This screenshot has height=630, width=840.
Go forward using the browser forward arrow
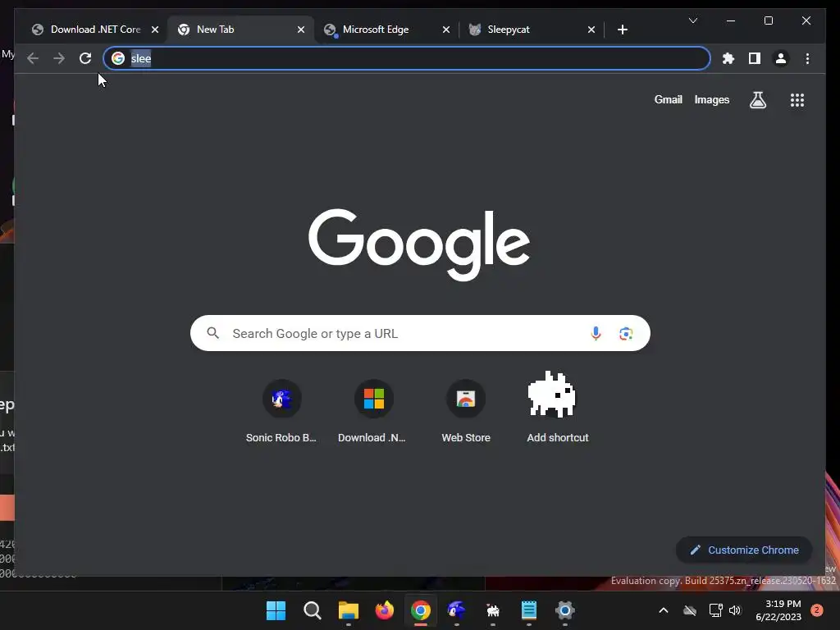pos(59,58)
